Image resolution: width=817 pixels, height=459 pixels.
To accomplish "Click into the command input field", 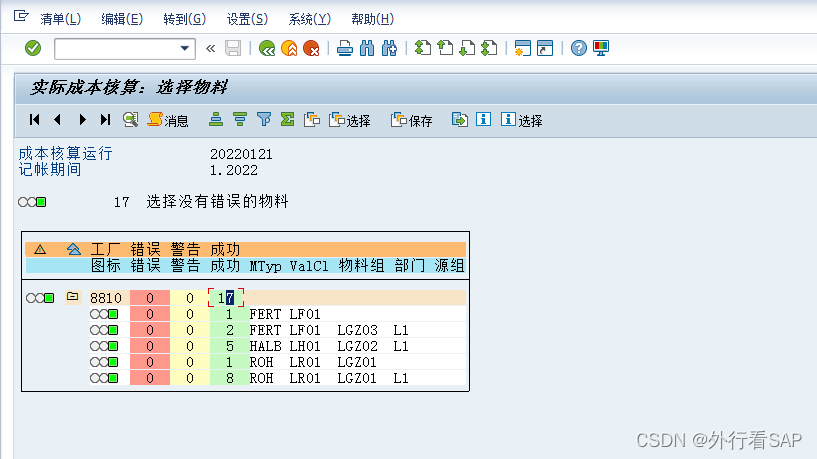I will (117, 48).
